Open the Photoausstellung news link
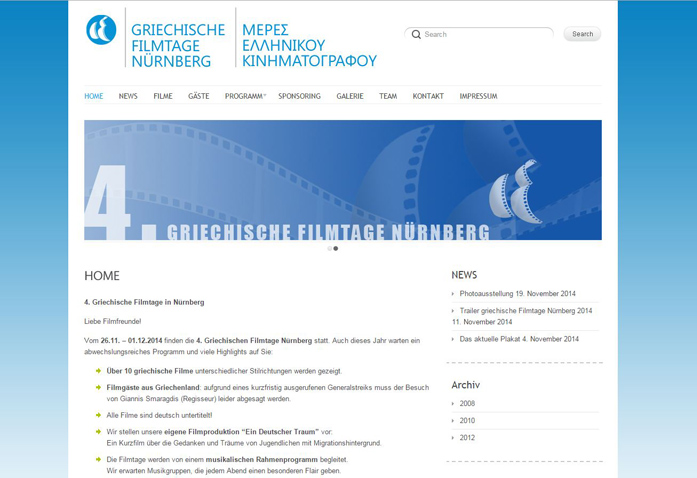The width and height of the screenshot is (697, 478). pos(517,293)
